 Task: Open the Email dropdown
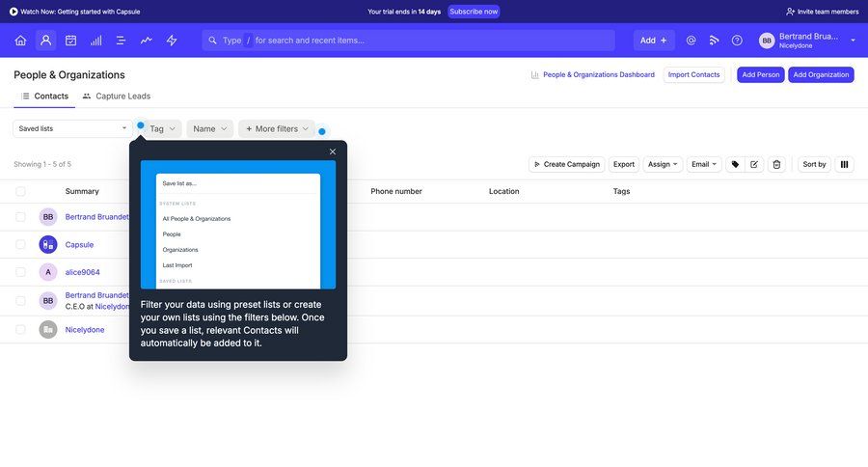[704, 165]
